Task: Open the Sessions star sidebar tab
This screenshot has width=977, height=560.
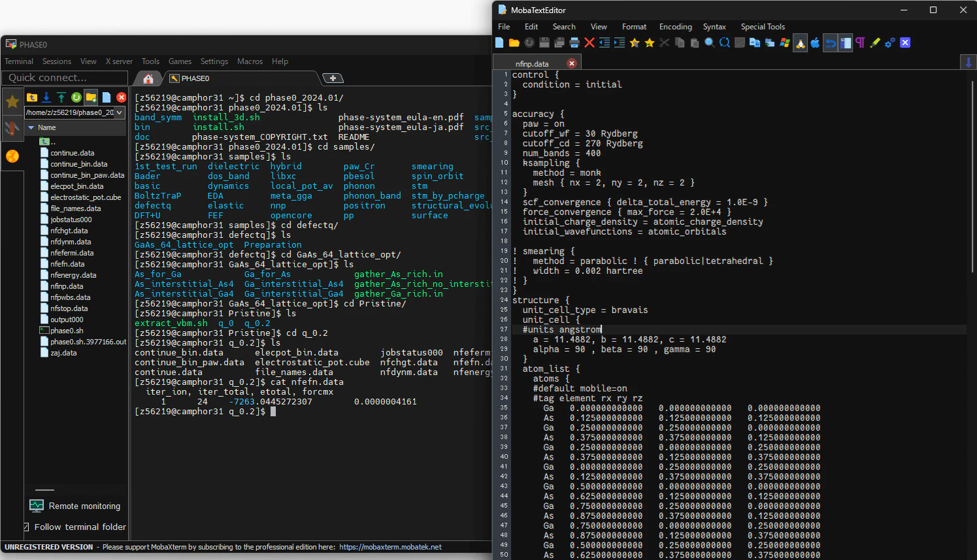Action: click(12, 101)
